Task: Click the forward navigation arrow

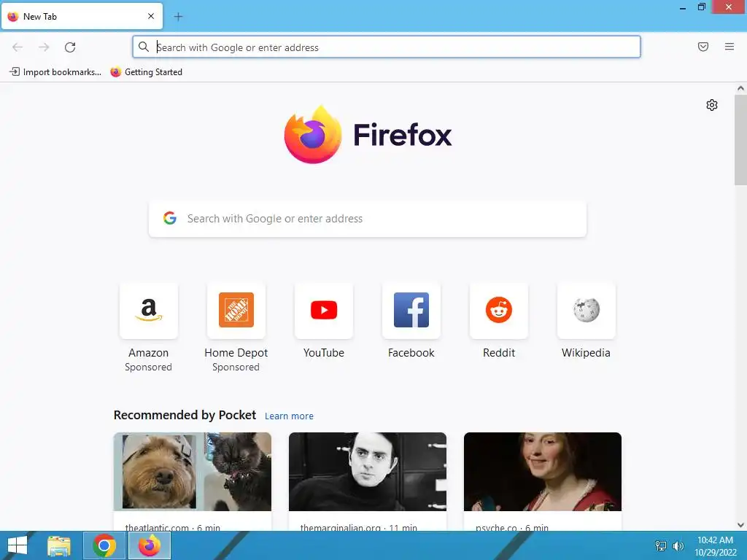Action: [44, 47]
